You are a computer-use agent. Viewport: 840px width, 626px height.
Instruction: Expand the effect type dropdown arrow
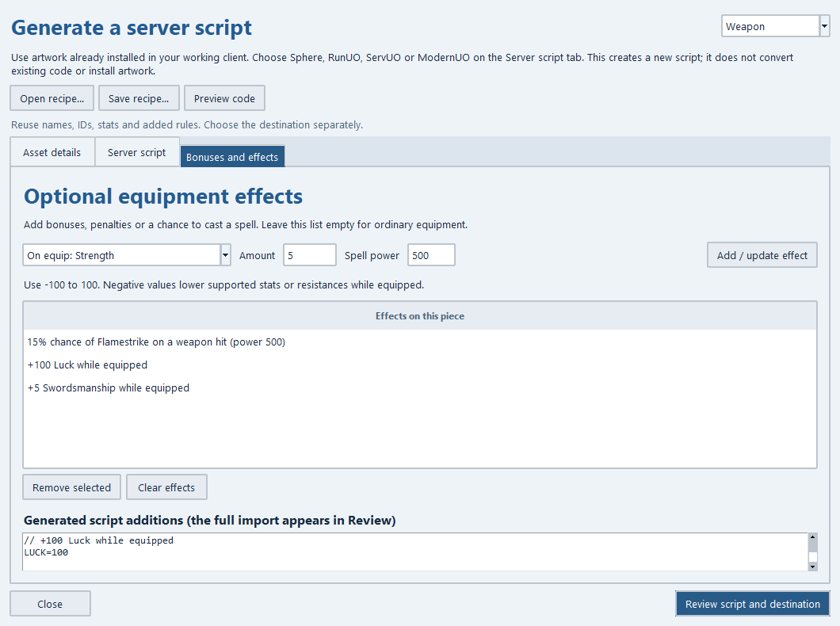pos(226,255)
